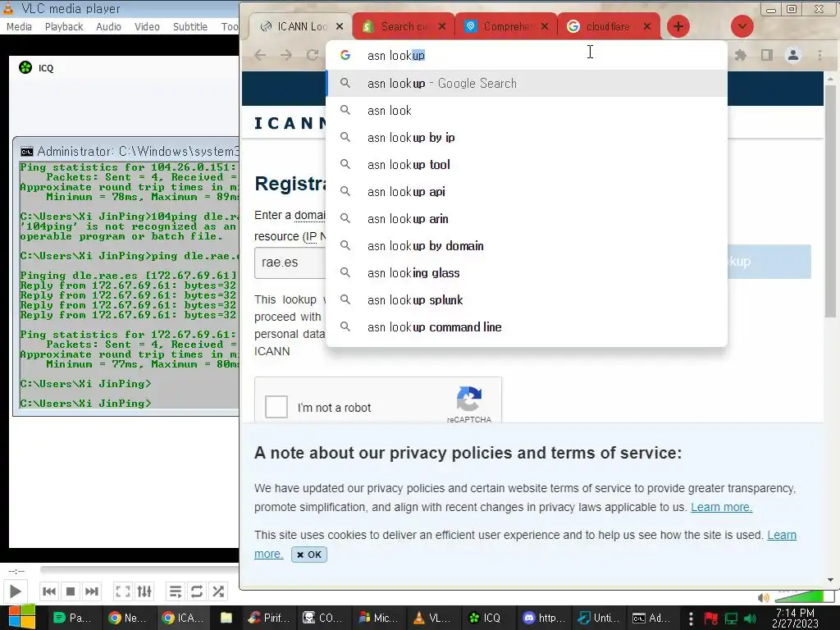Click VLC previous track button
The height and width of the screenshot is (630, 840).
coord(48,591)
